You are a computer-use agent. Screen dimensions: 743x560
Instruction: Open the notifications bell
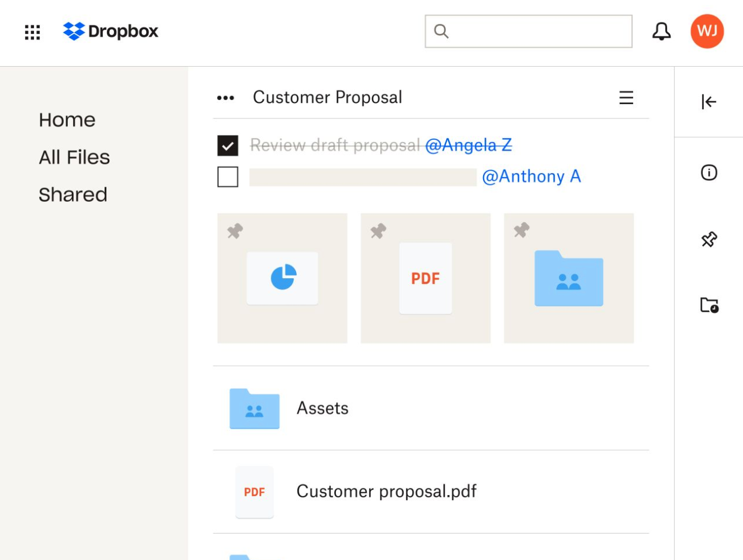pos(661,31)
